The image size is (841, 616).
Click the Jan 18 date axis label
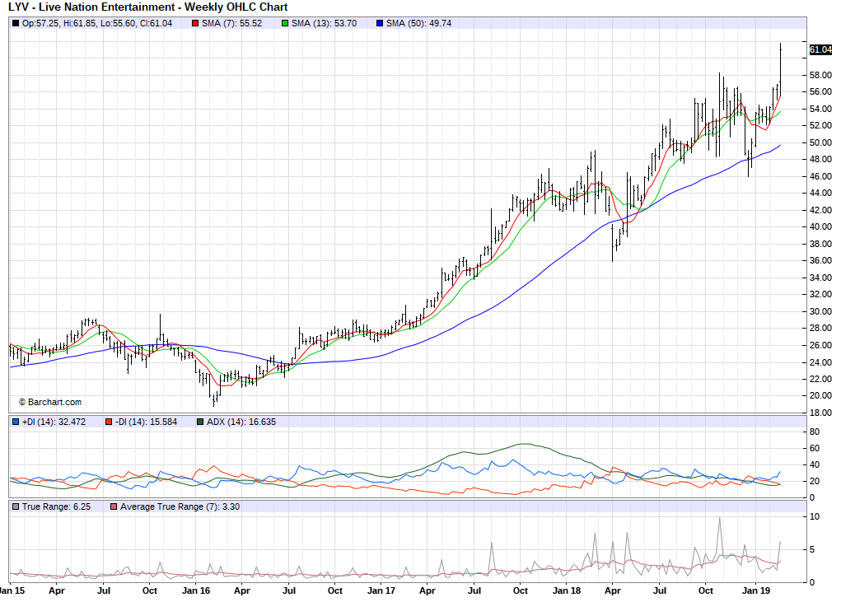point(567,590)
